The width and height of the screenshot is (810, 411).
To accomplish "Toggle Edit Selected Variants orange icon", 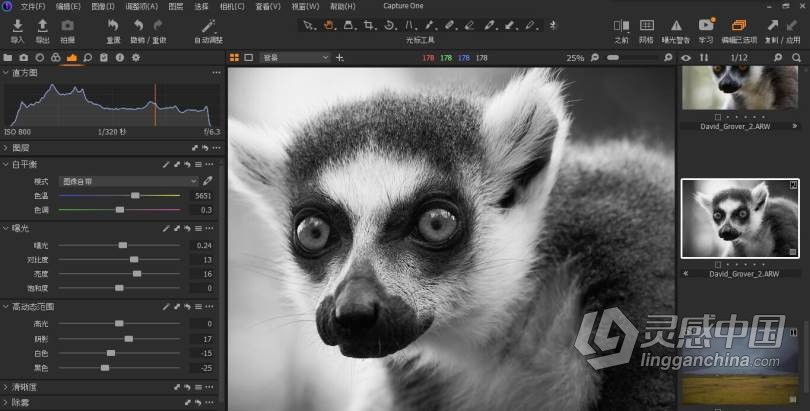I will point(739,25).
